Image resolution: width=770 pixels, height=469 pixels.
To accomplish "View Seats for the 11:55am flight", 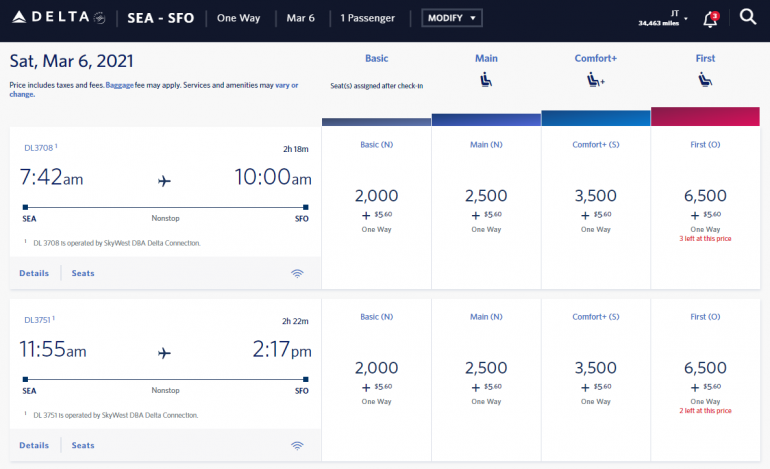I will pos(83,445).
